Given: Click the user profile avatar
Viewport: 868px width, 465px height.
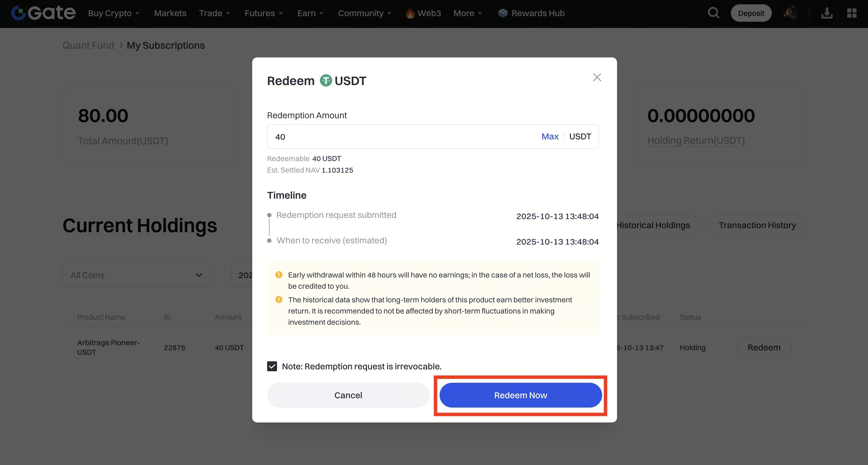Looking at the screenshot, I should click(790, 13).
